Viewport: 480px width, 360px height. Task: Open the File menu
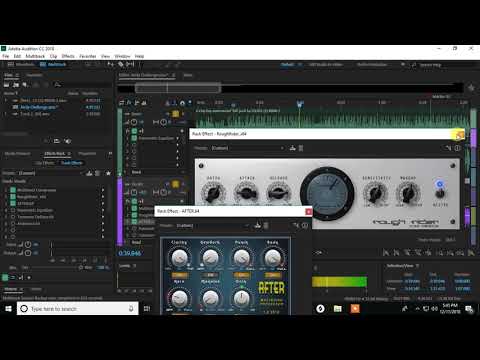coord(6,56)
